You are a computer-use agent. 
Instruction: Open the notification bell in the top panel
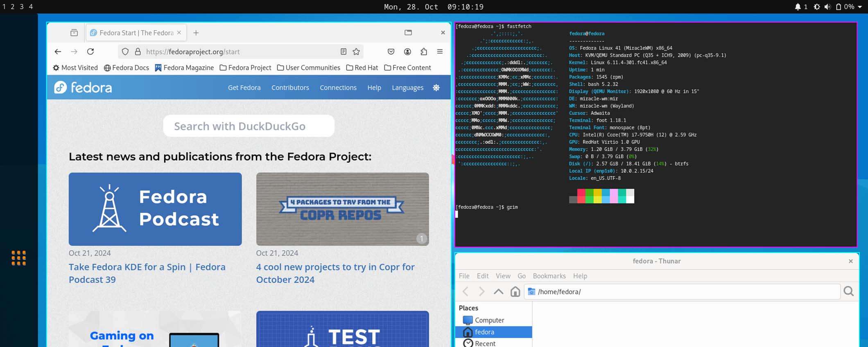point(798,7)
